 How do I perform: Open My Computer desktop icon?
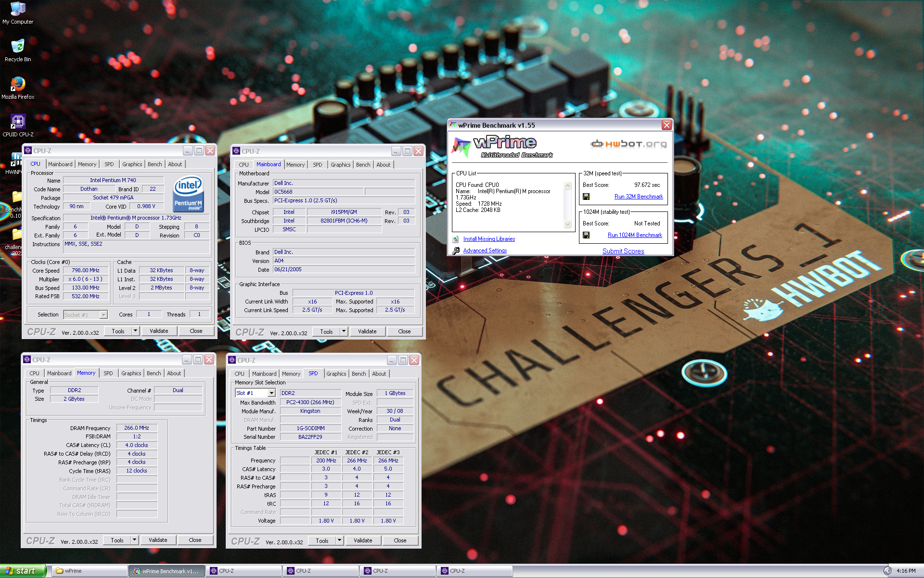coord(18,13)
